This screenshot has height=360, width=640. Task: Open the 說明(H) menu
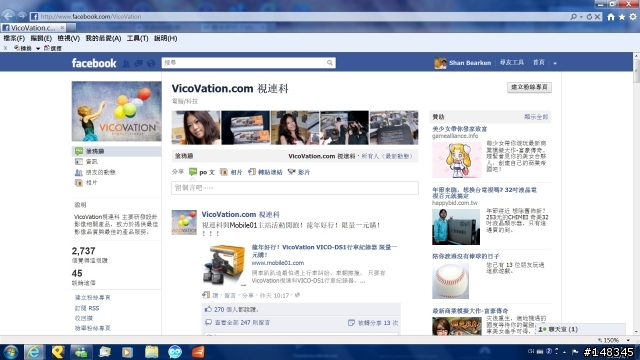165,38
